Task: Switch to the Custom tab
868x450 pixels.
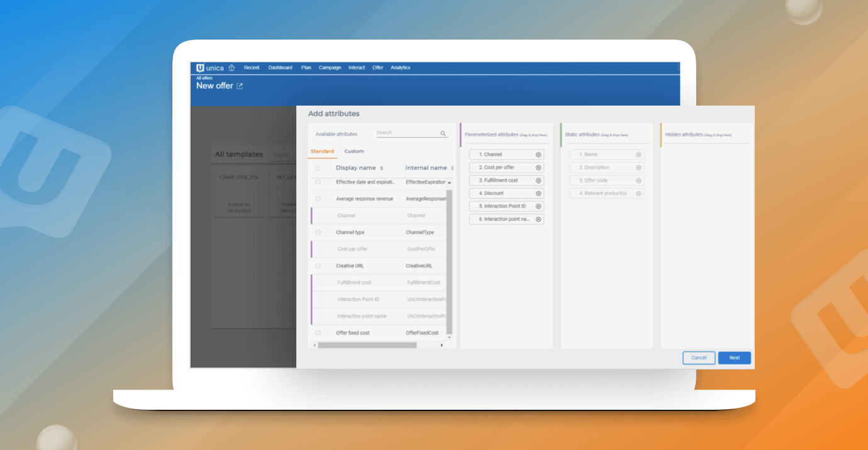Action: [x=354, y=151]
